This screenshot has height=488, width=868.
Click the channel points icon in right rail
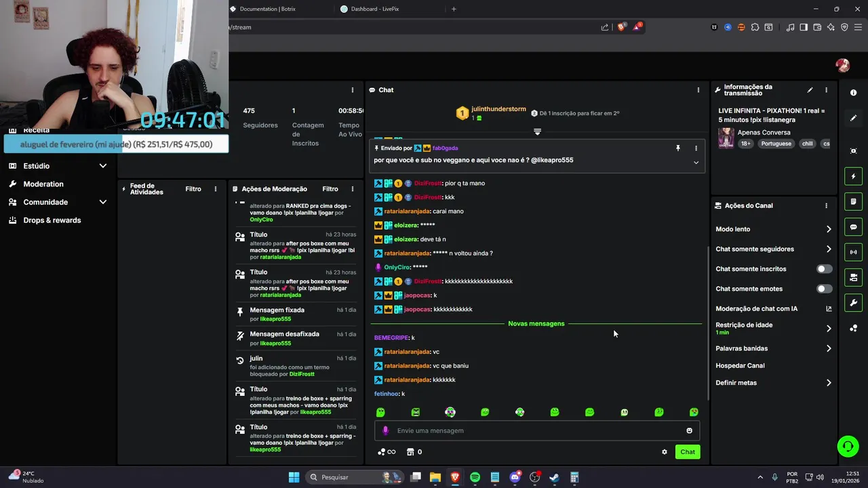pos(853,328)
